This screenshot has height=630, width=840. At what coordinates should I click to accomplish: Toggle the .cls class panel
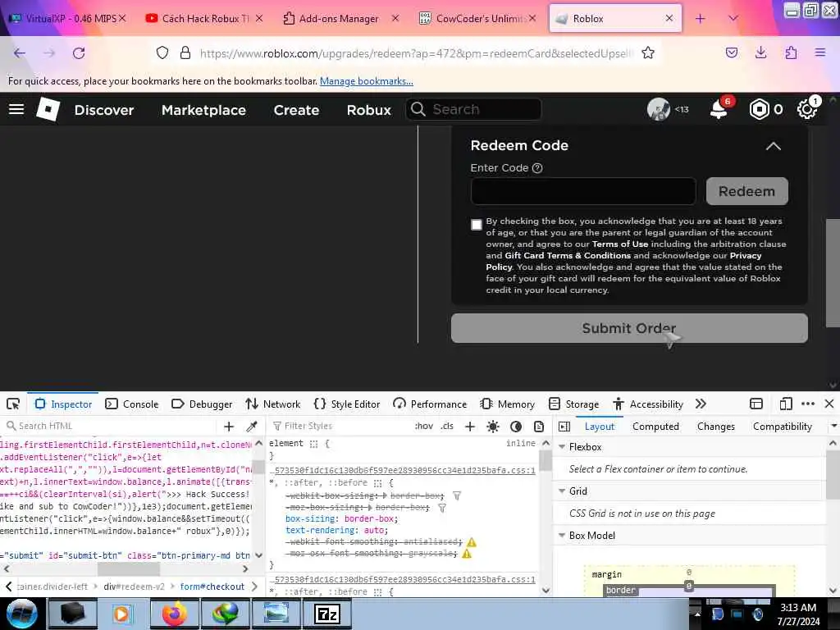pyautogui.click(x=447, y=427)
